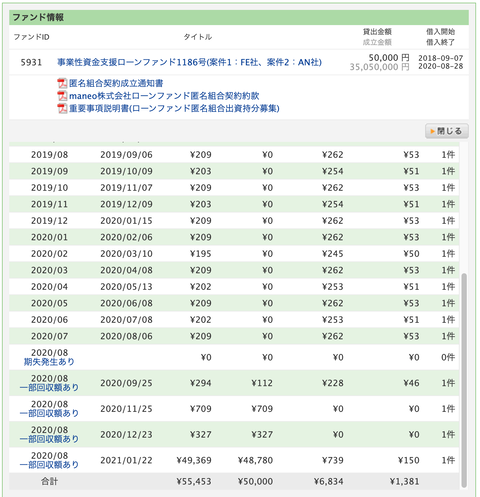Click ファンド情報 section heading
Screen dimensions: 480x497
pos(38,17)
